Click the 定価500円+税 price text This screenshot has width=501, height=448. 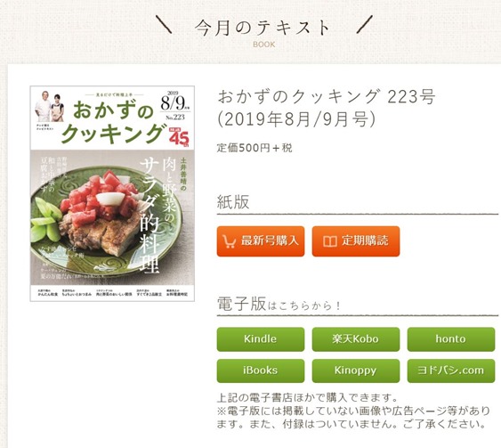coord(255,148)
